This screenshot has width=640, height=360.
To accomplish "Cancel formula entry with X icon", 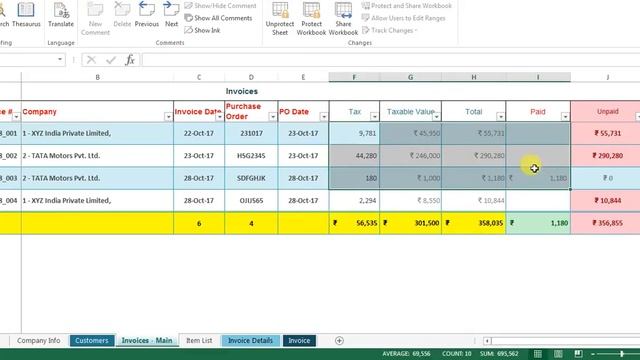I will pyautogui.click(x=91, y=60).
